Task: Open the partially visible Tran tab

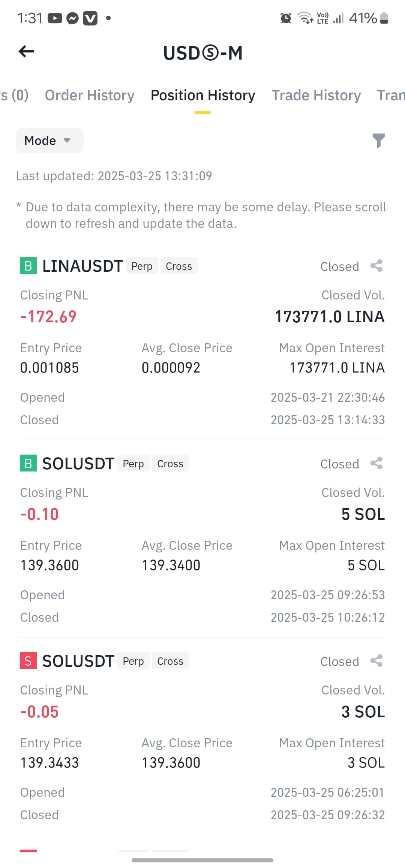Action: (391, 95)
